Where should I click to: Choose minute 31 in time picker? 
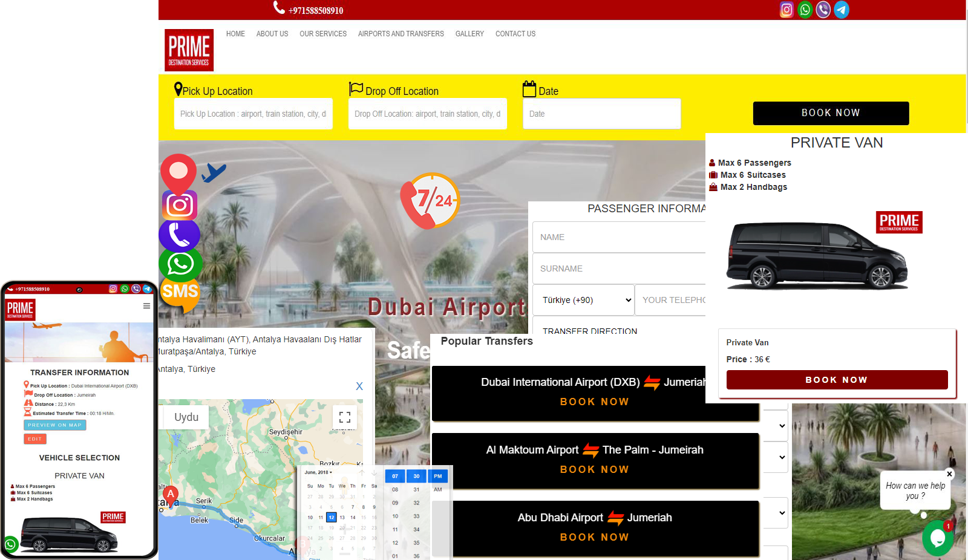(416, 489)
